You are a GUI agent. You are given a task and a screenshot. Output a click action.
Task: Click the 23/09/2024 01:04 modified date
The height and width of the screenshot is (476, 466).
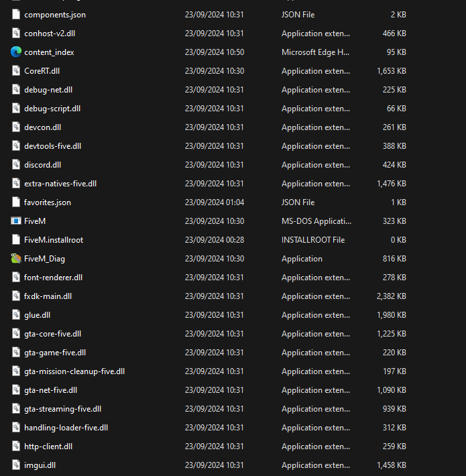pos(215,202)
